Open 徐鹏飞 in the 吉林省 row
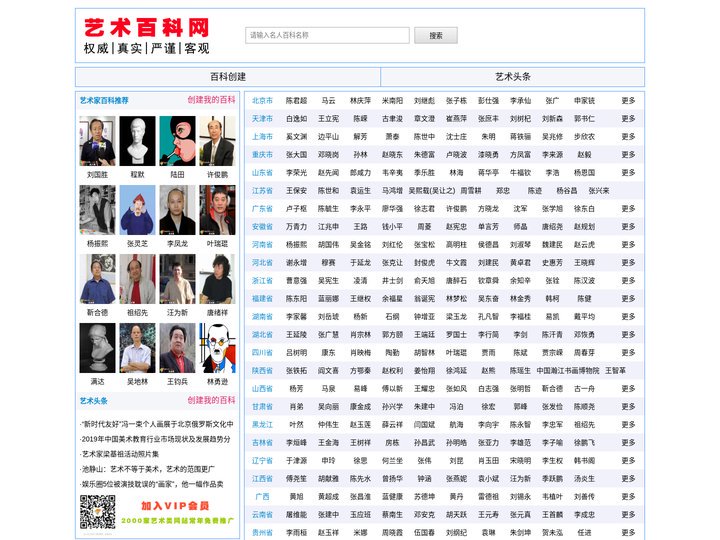This screenshot has width=720, height=540. (584, 443)
